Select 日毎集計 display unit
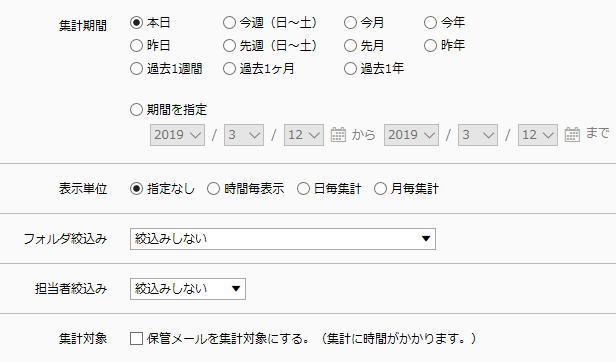This screenshot has width=616, height=362. pos(303,189)
